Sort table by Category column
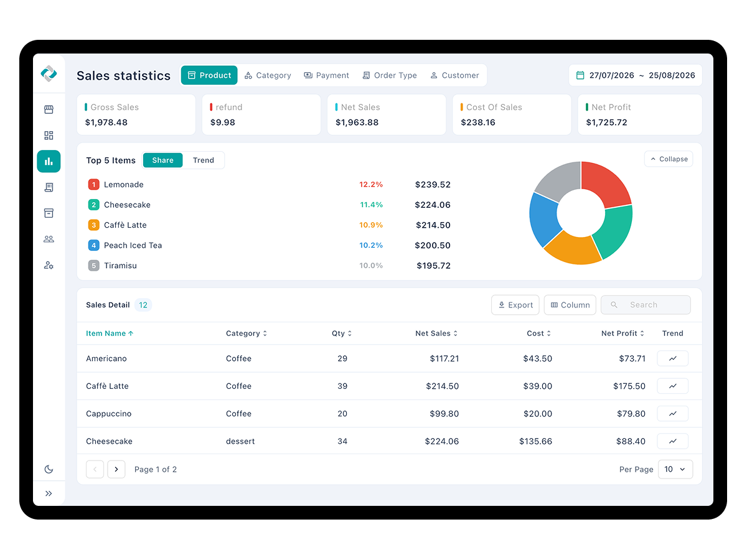The width and height of the screenshot is (747, 560). tap(247, 334)
